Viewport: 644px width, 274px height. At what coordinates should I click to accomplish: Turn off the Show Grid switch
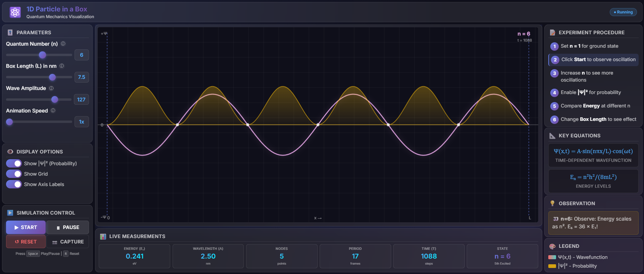click(14, 174)
